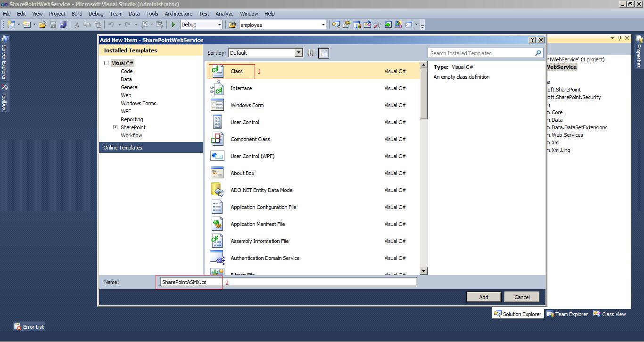Expand the SharePoint templates node
This screenshot has height=342, width=644.
[x=116, y=127]
